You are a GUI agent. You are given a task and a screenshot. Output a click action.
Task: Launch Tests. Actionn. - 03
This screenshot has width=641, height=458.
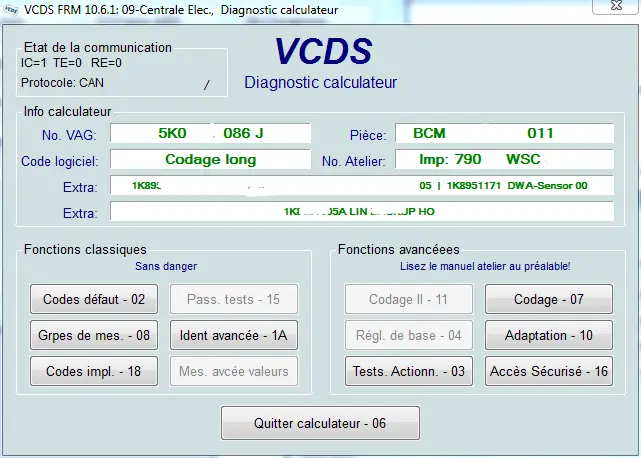pos(409,371)
